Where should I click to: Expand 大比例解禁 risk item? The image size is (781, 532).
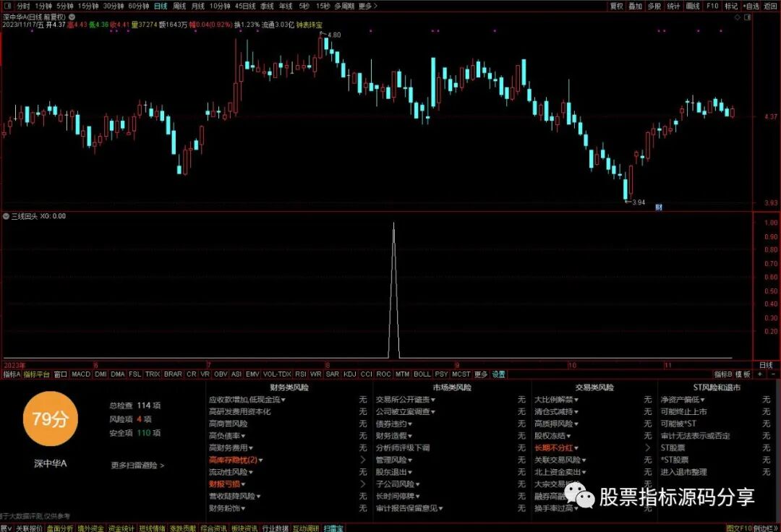tap(556, 400)
